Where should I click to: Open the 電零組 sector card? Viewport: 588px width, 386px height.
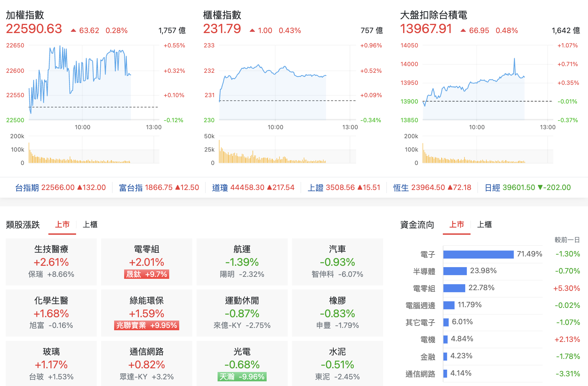(x=147, y=262)
